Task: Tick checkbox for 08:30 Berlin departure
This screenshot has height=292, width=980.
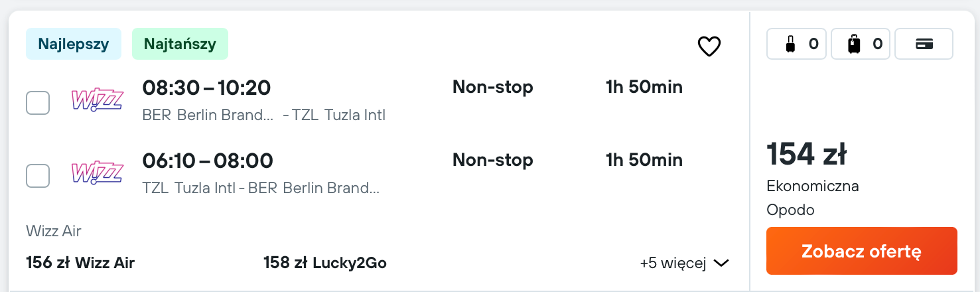Action: (38, 103)
